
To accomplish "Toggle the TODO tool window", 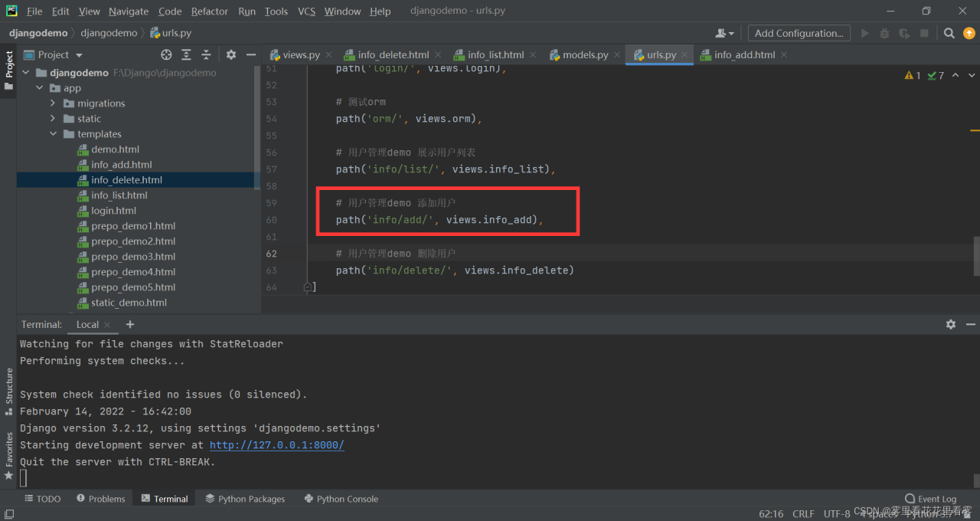I will tap(42, 499).
